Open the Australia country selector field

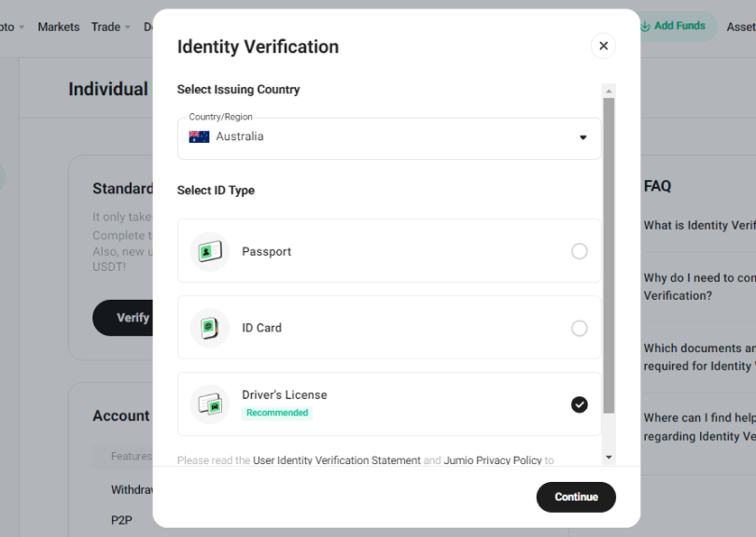point(389,138)
